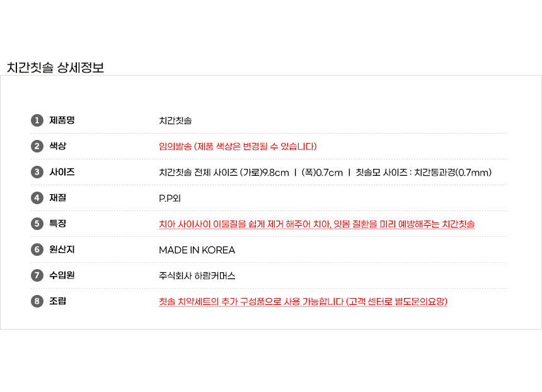Click the 조립 label
Screen dimensions: 542x392
(58, 301)
